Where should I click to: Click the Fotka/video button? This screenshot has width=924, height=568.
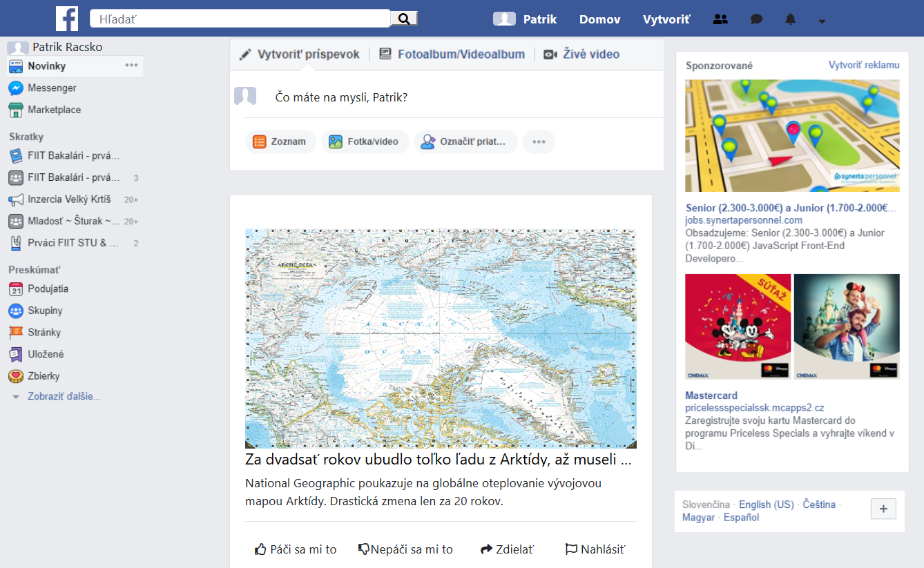tap(365, 141)
